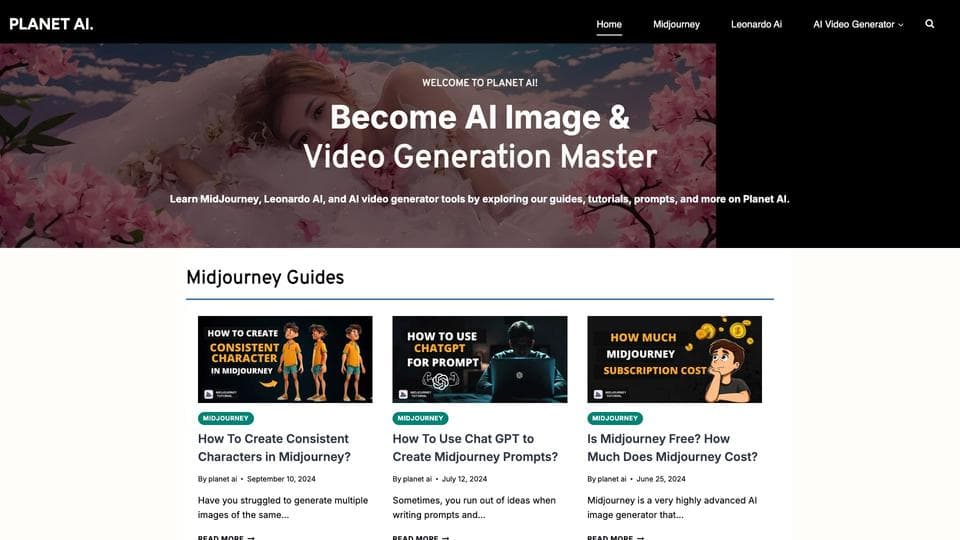Click the 'July 12, 2024' date text
This screenshot has width=960, height=540.
pyautogui.click(x=464, y=479)
